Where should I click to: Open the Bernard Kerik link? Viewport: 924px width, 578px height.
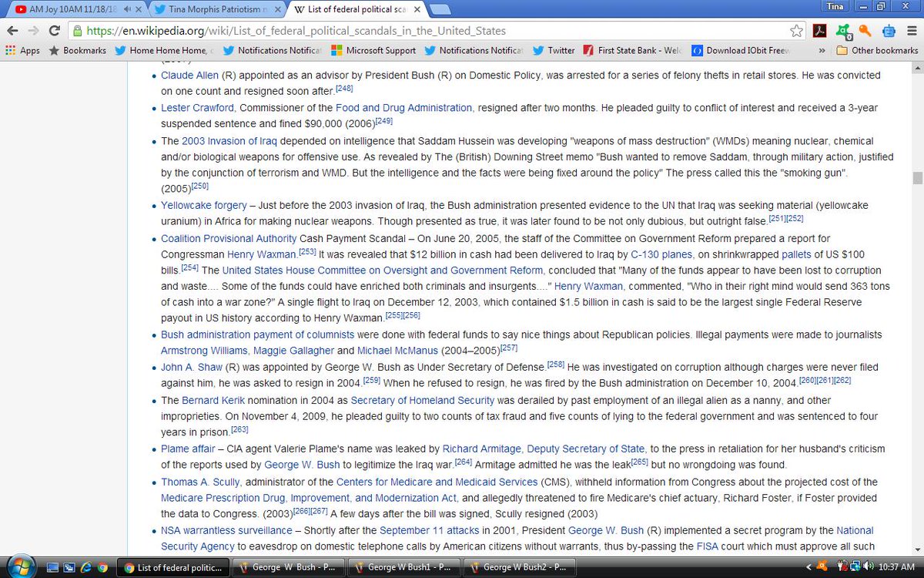pyautogui.click(x=212, y=401)
